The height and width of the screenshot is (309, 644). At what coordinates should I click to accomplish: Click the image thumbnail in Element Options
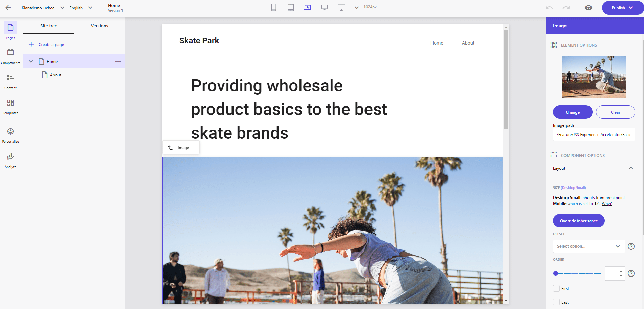point(594,77)
